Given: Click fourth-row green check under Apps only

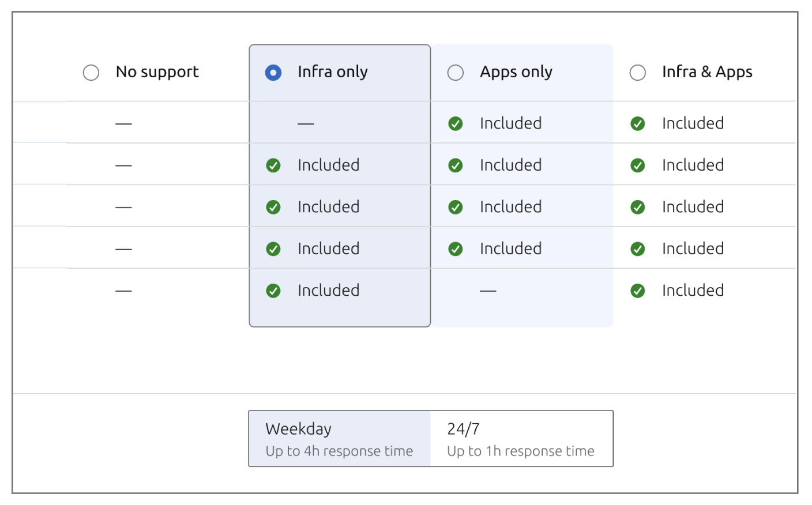Looking at the screenshot, I should click(x=456, y=249).
